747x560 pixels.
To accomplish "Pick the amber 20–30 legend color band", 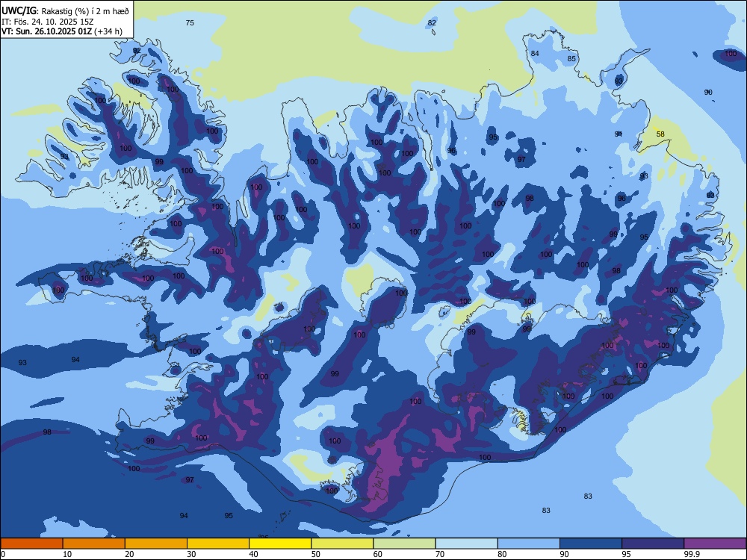I will tap(156, 544).
